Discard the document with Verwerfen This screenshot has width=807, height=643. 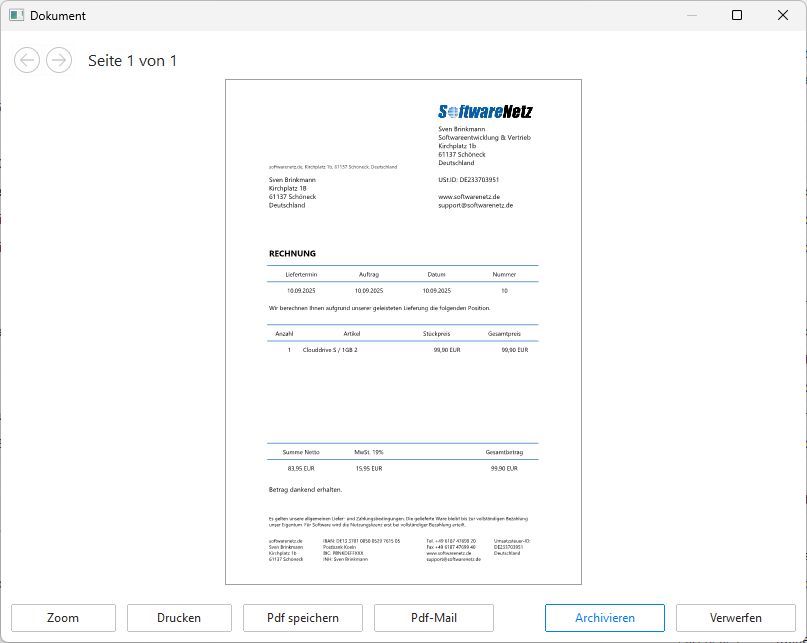point(735,618)
